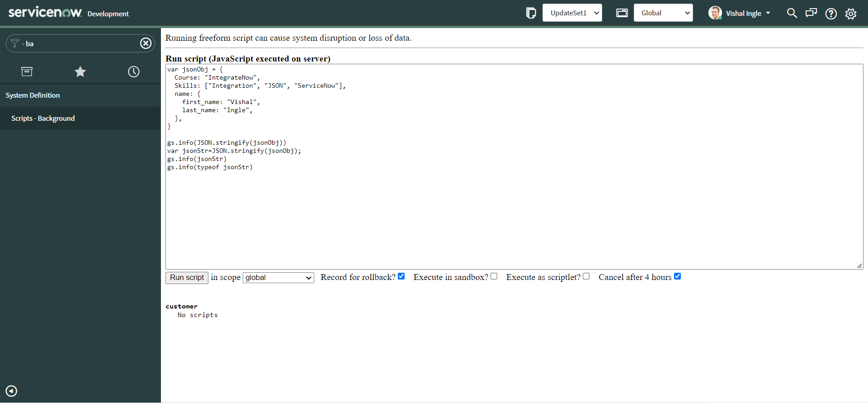Click the 'customer' scope text

pos(182,307)
